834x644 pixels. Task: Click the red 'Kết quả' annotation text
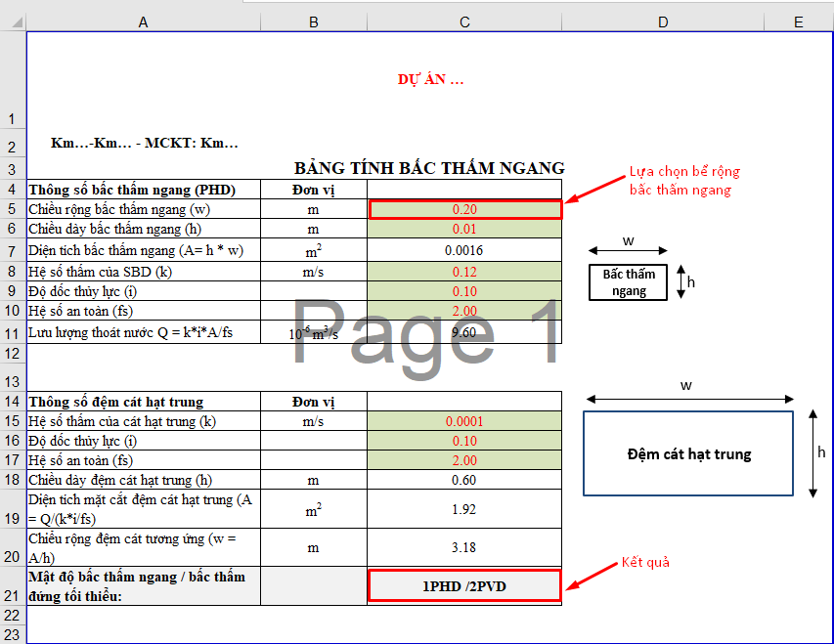click(x=645, y=563)
